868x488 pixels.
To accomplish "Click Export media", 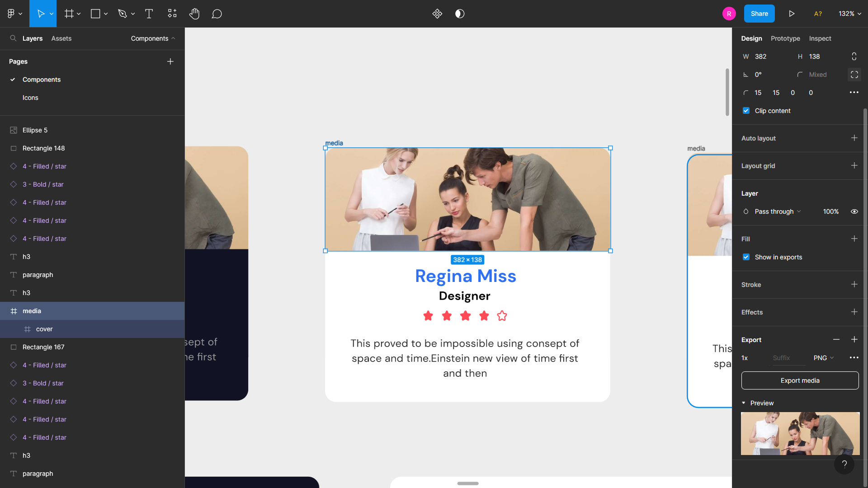I will point(799,380).
